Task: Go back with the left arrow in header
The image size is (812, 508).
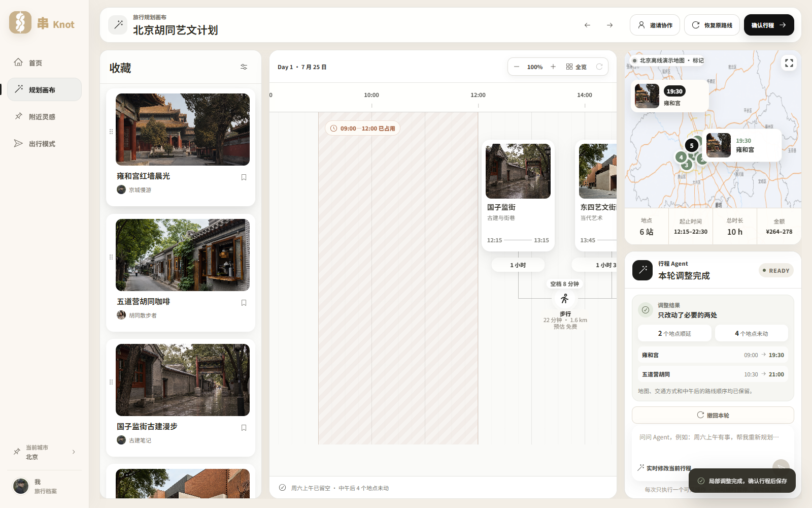Action: pyautogui.click(x=587, y=25)
